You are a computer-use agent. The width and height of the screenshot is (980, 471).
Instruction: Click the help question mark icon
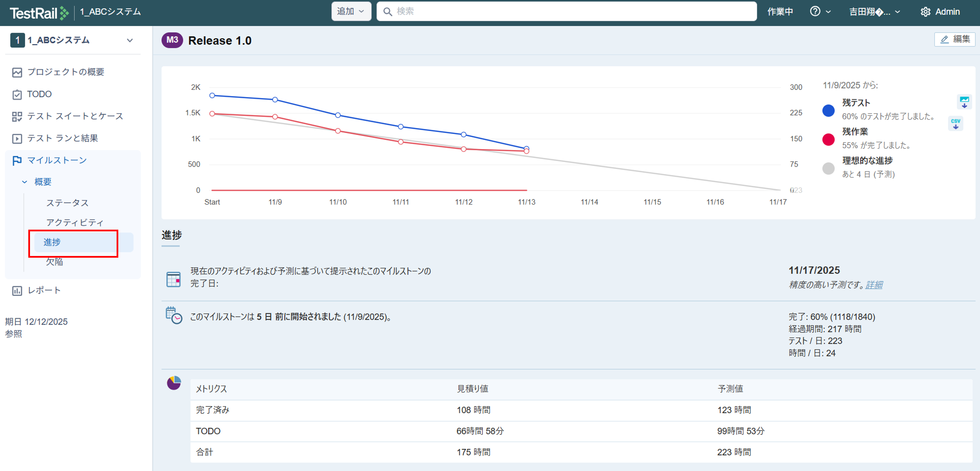point(815,11)
